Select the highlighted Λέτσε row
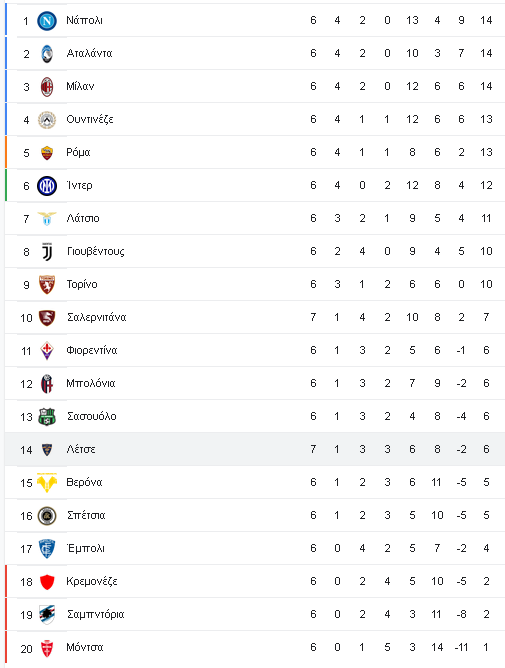This screenshot has height=668, width=505. (255, 449)
